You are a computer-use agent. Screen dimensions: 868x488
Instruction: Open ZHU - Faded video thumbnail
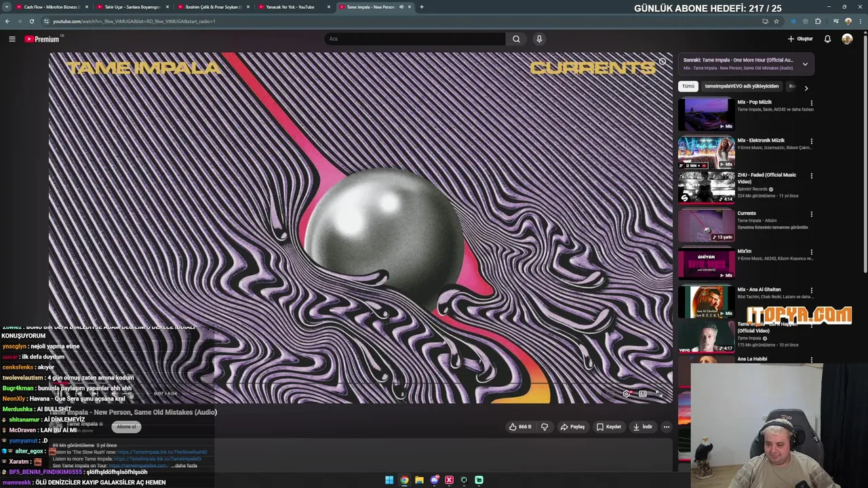(x=706, y=187)
